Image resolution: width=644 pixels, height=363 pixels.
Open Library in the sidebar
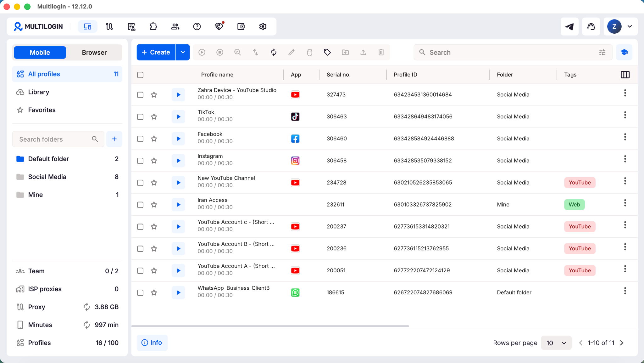point(67,92)
